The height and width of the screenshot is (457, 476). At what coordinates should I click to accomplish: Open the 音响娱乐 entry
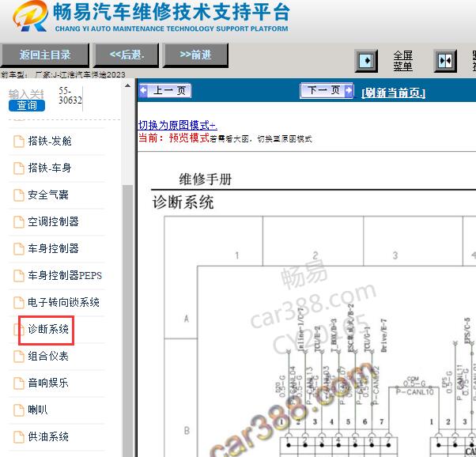click(48, 383)
